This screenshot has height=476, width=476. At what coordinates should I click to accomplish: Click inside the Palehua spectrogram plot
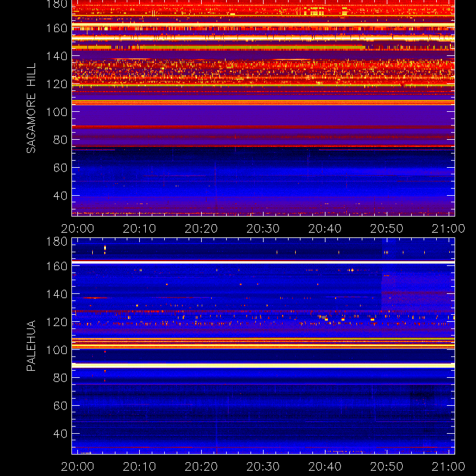coord(263,346)
